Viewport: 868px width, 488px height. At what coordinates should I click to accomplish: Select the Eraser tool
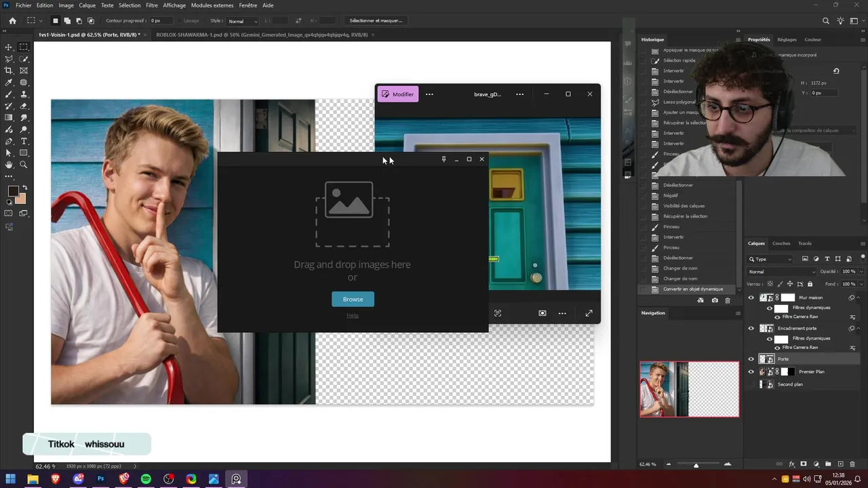[x=24, y=106]
